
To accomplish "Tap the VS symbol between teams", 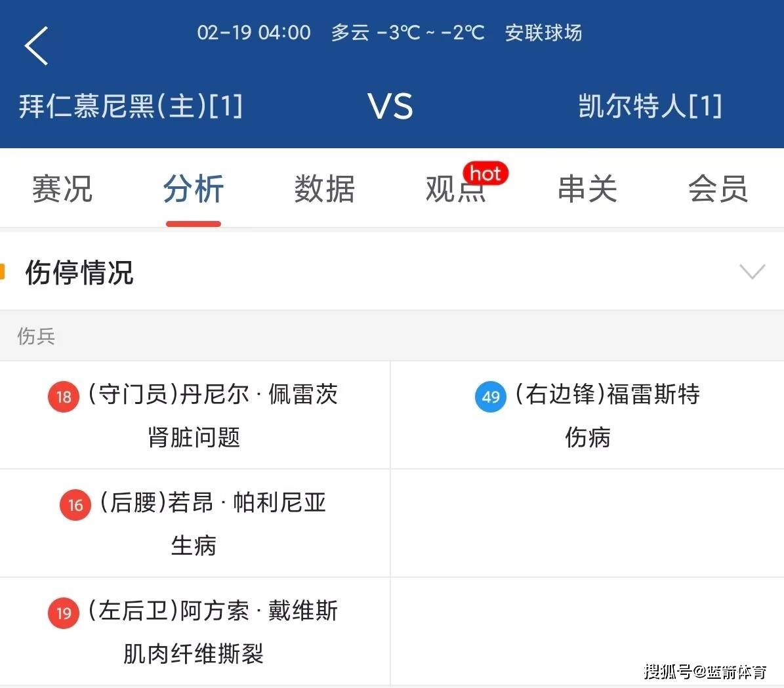I will coord(390,106).
